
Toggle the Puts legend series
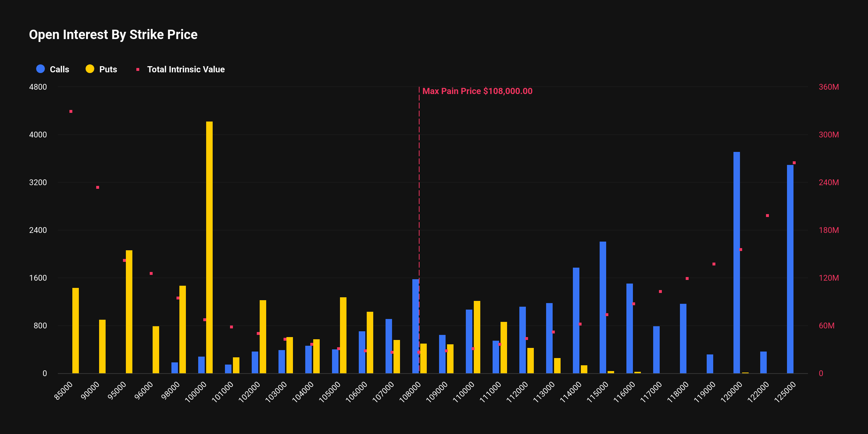(108, 69)
